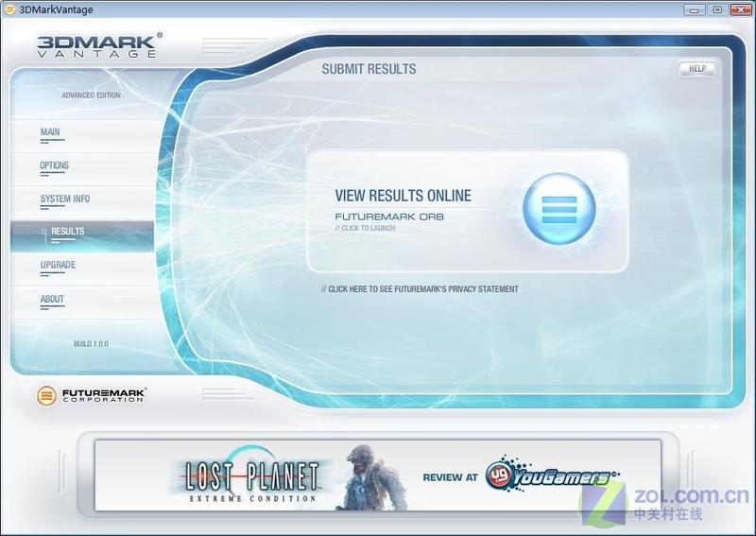Select the Results menu item

tap(82, 236)
